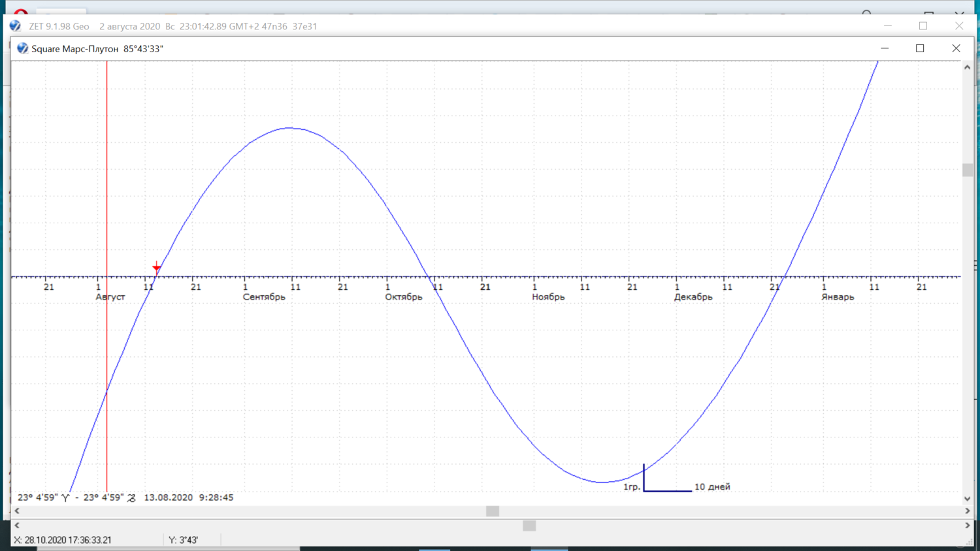980x551 pixels.
Task: Close the ZET 9.1.98 Geo main window
Action: tap(959, 26)
